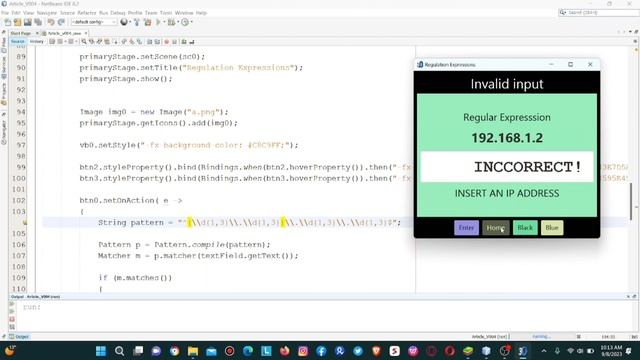Click the Clean and Build icon
The width and height of the screenshot is (640, 360).
coord(147,22)
